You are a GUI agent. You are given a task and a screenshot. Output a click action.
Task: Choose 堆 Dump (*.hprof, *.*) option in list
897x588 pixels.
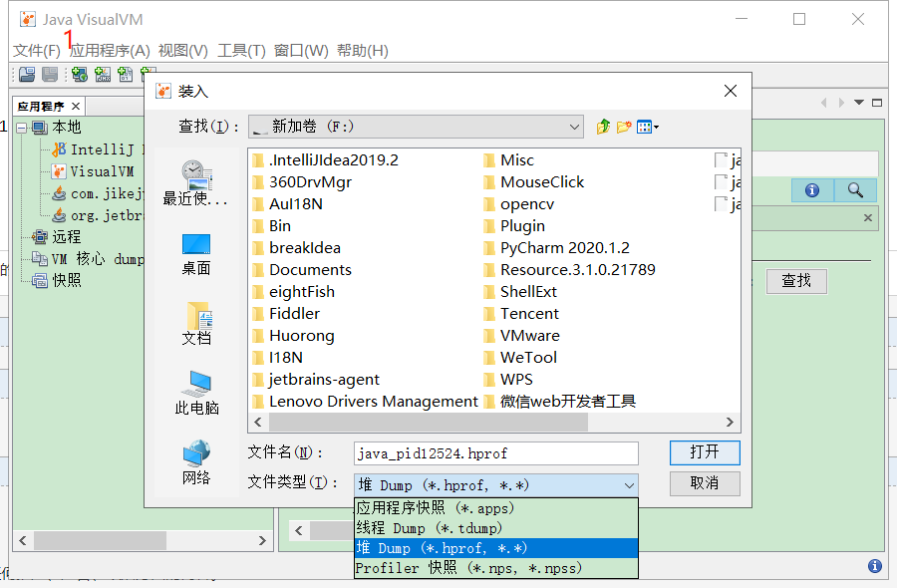[496, 548]
